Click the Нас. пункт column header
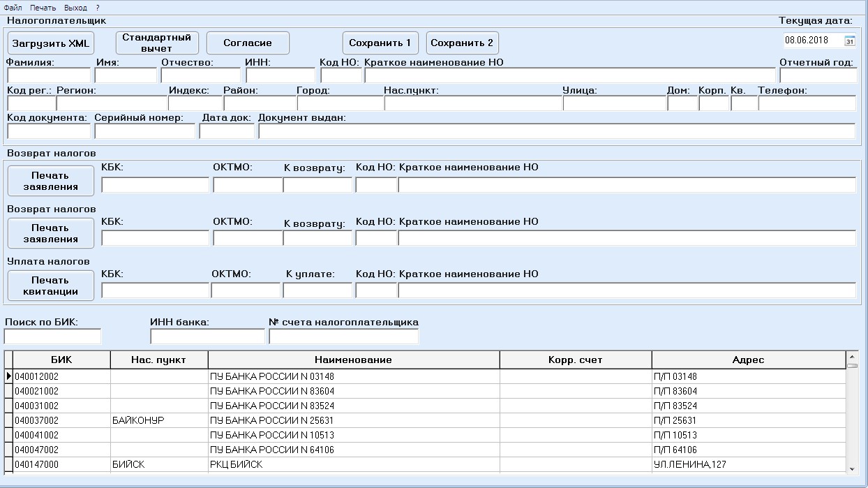The width and height of the screenshot is (868, 488). [x=159, y=360]
